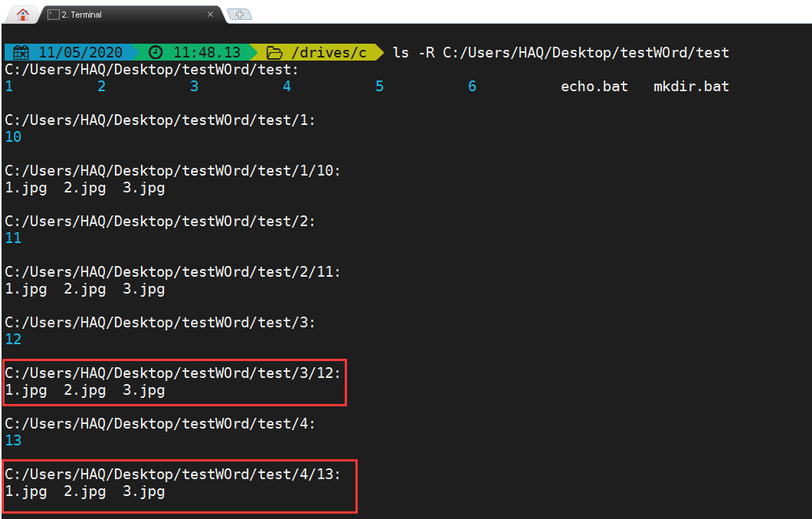Select 2.jpg under test/1/10

(85, 189)
